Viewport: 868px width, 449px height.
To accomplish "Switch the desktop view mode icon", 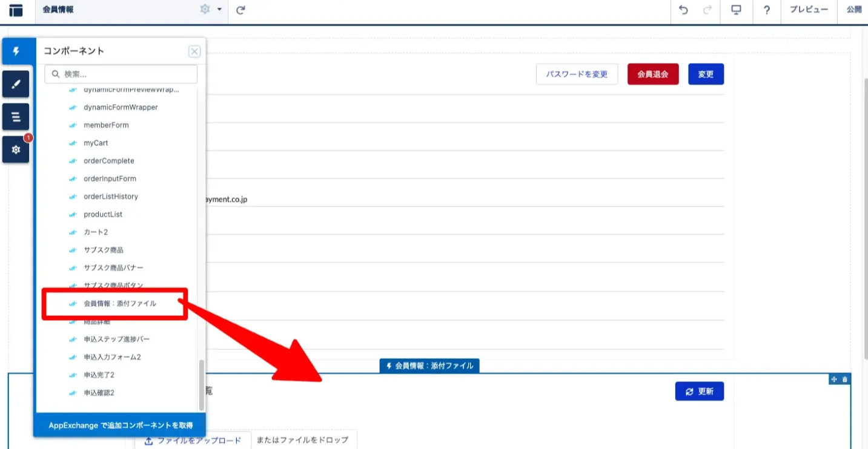I will 737,10.
